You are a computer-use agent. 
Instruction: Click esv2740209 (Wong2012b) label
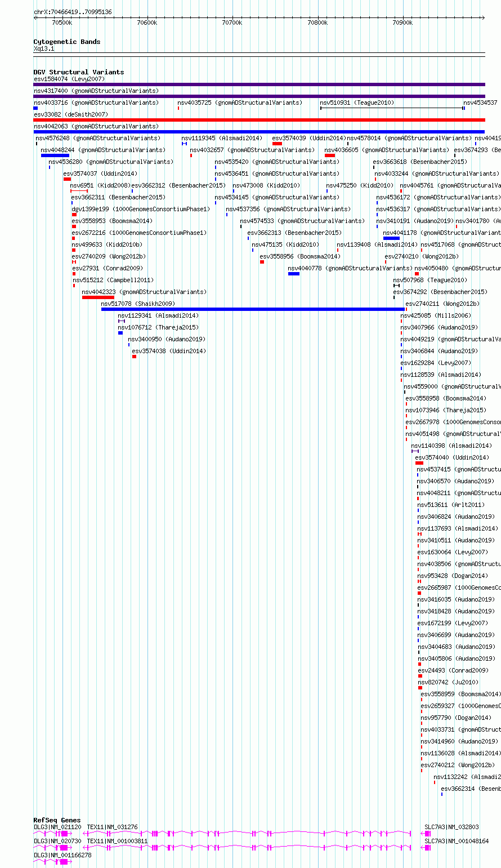(109, 256)
